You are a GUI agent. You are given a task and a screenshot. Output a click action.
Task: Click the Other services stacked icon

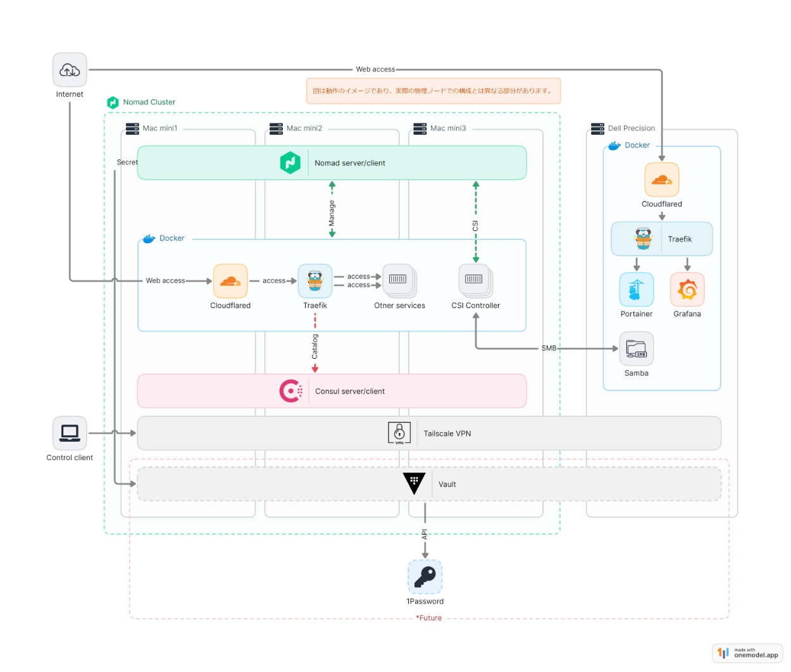click(399, 281)
